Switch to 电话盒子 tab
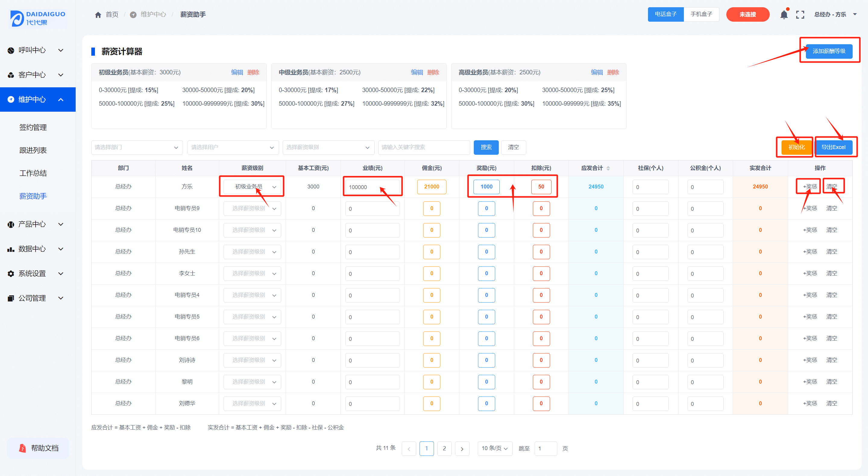The width and height of the screenshot is (868, 476). click(x=665, y=14)
